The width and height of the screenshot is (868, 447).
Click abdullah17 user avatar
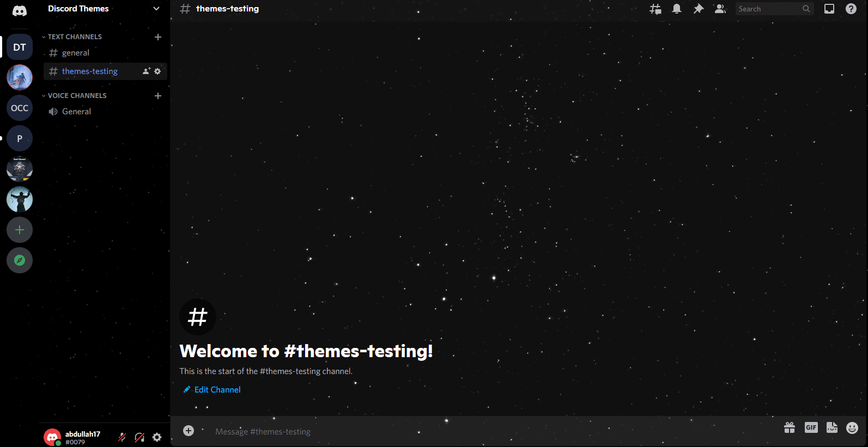[x=52, y=437]
